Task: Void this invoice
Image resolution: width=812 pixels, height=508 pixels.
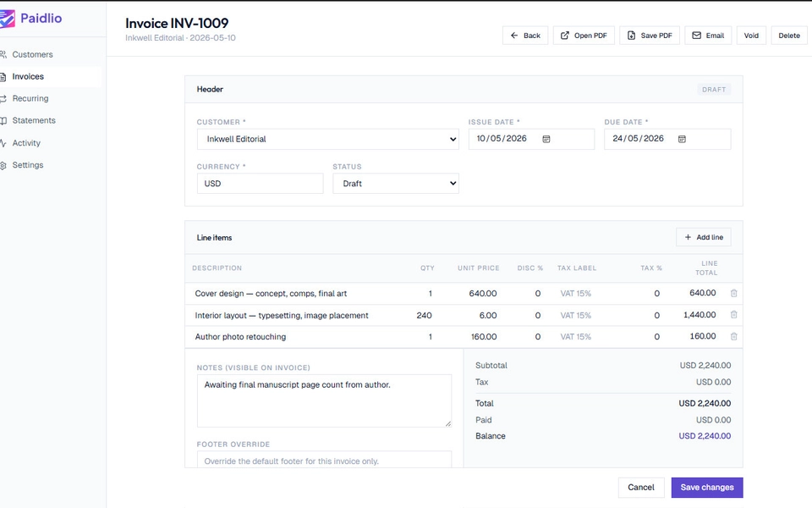Action: click(751, 36)
